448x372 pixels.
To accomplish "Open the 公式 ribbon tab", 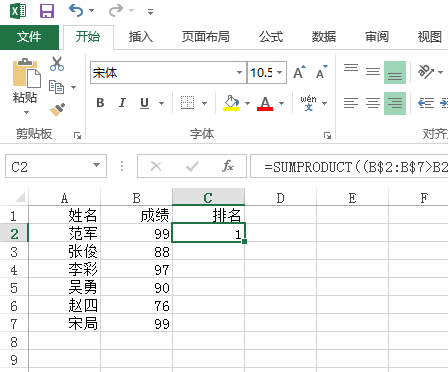I will (x=271, y=37).
